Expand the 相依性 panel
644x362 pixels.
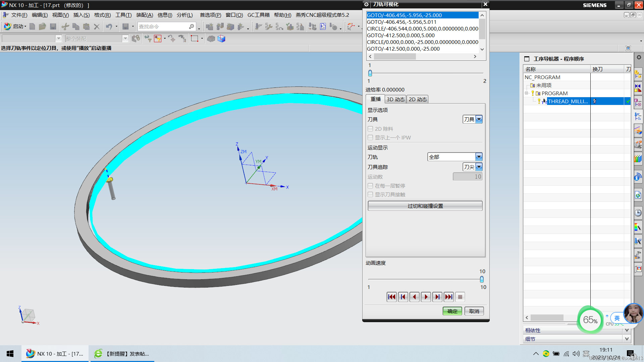(x=577, y=330)
